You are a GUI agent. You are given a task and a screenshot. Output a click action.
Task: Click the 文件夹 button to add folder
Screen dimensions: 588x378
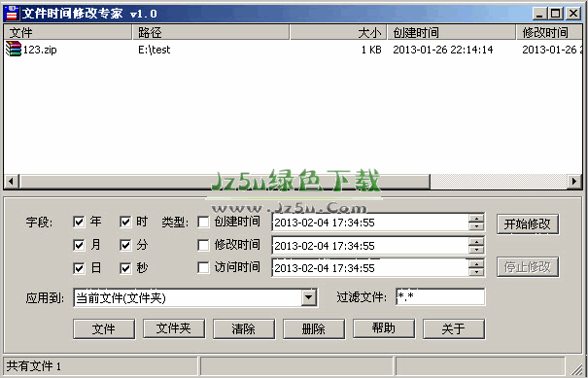click(x=174, y=328)
